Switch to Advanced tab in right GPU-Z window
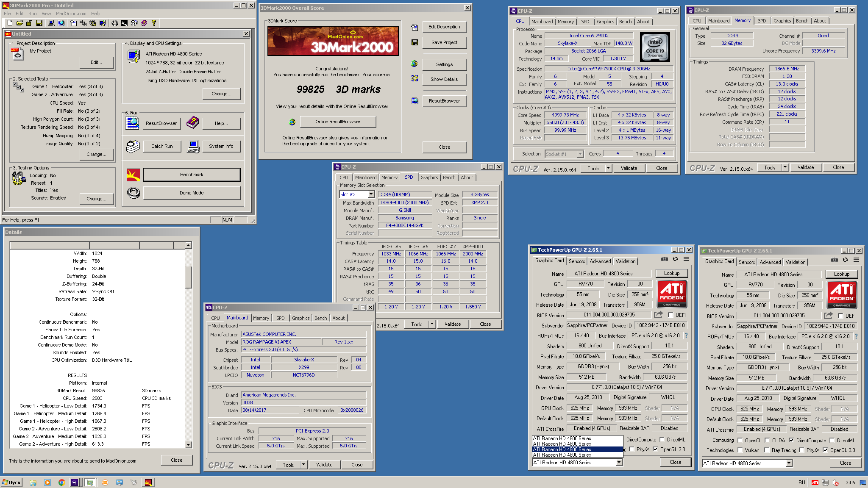 (x=770, y=262)
